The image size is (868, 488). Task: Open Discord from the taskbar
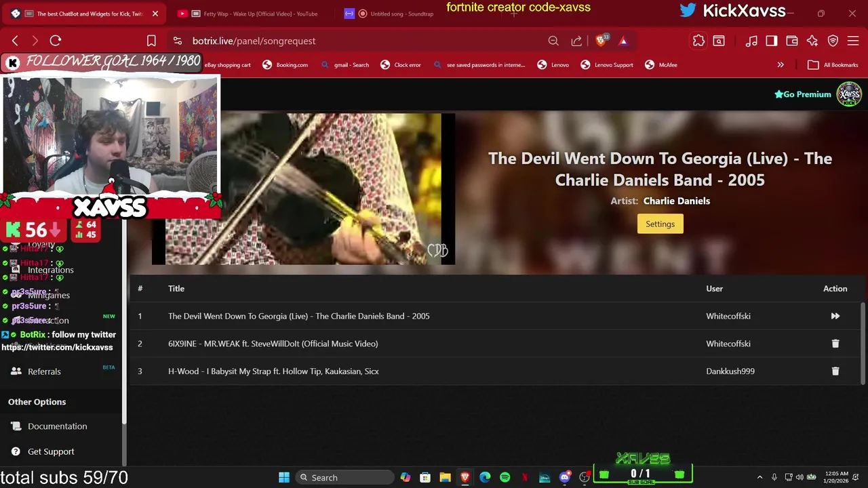[564, 477]
